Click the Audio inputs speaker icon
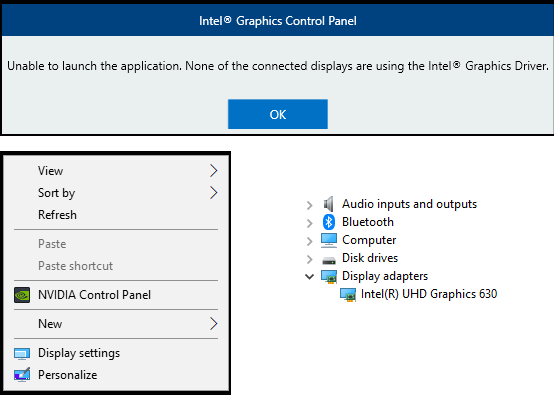The height and width of the screenshot is (416, 554). (329, 204)
